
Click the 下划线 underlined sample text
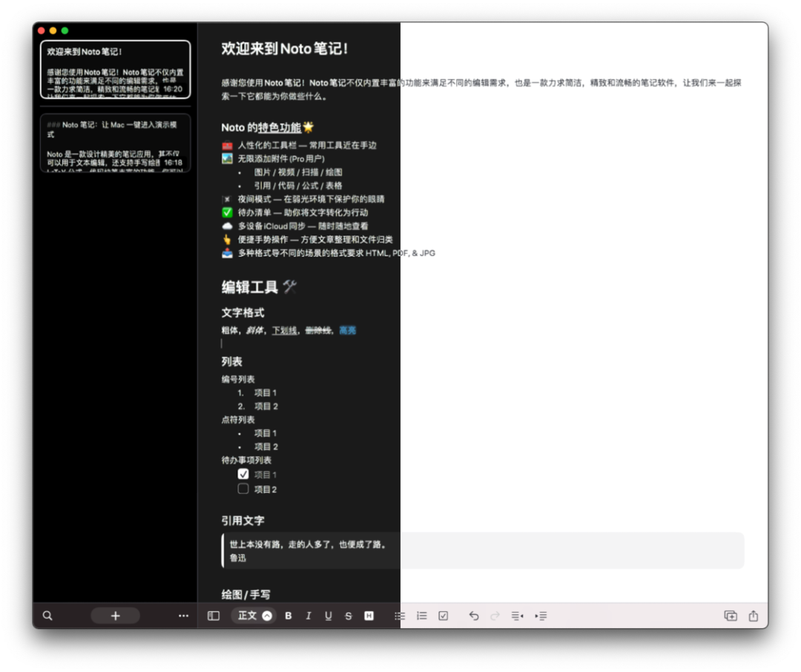284,331
